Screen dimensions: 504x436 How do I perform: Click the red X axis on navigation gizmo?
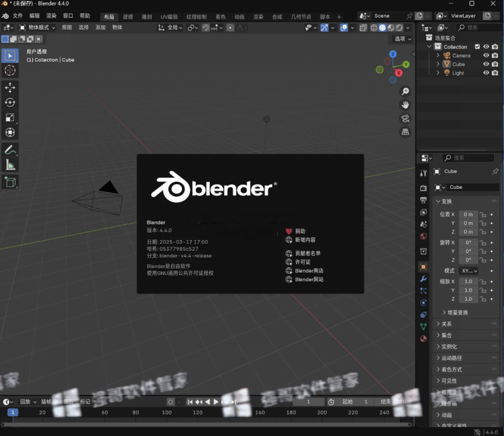point(399,73)
